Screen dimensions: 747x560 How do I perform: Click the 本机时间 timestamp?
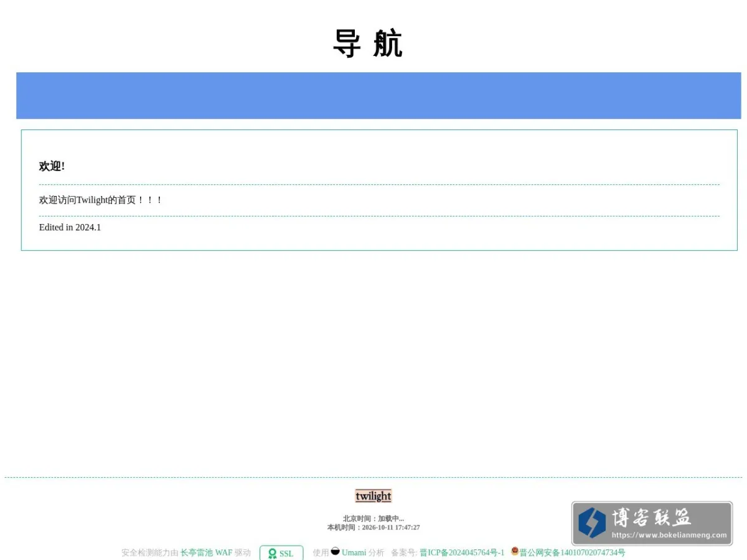pos(374,527)
